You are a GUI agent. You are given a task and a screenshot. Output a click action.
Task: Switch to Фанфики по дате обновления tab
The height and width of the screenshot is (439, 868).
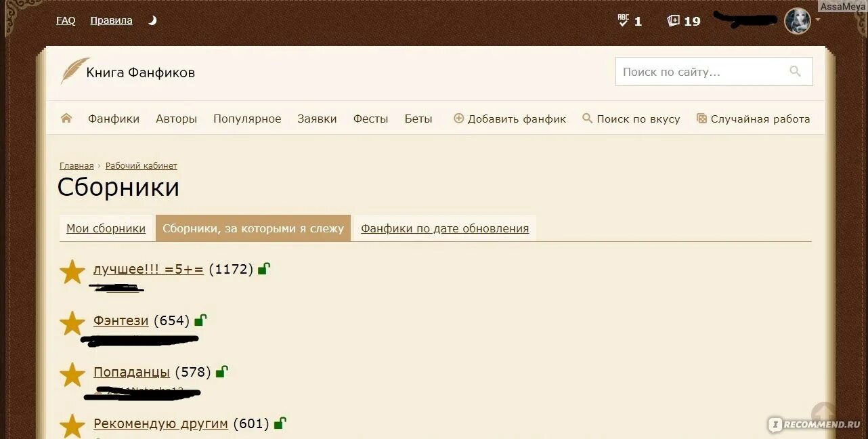click(445, 228)
